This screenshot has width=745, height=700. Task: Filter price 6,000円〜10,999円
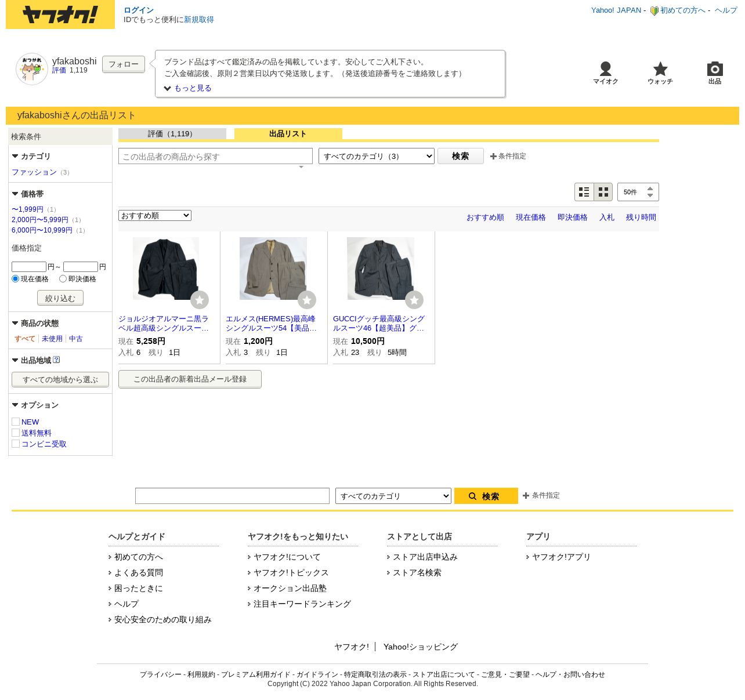(x=42, y=230)
